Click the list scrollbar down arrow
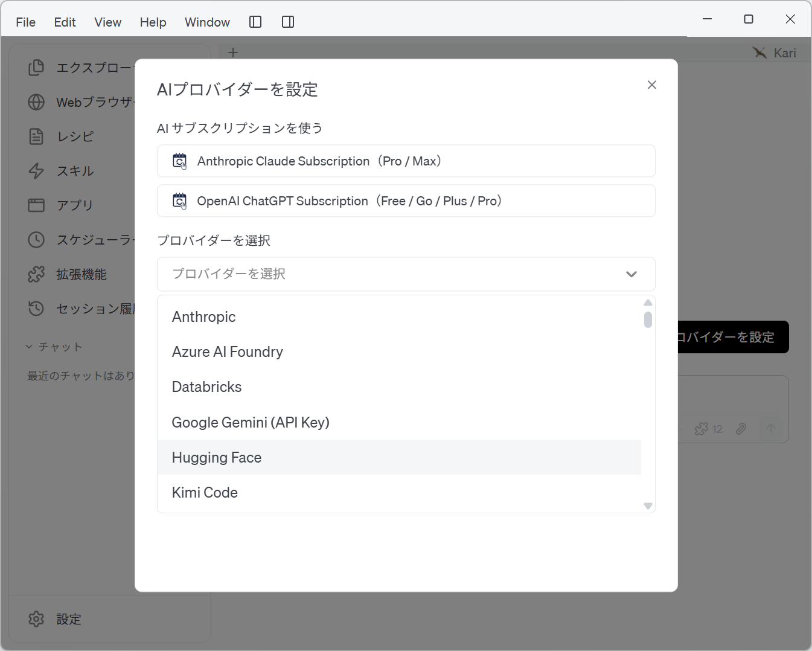The height and width of the screenshot is (651, 812). pyautogui.click(x=648, y=506)
